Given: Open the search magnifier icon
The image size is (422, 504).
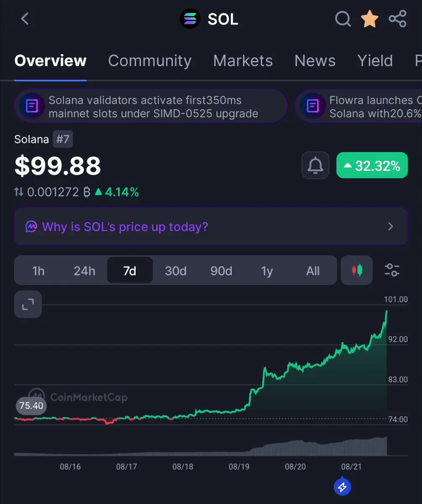Looking at the screenshot, I should pyautogui.click(x=343, y=18).
